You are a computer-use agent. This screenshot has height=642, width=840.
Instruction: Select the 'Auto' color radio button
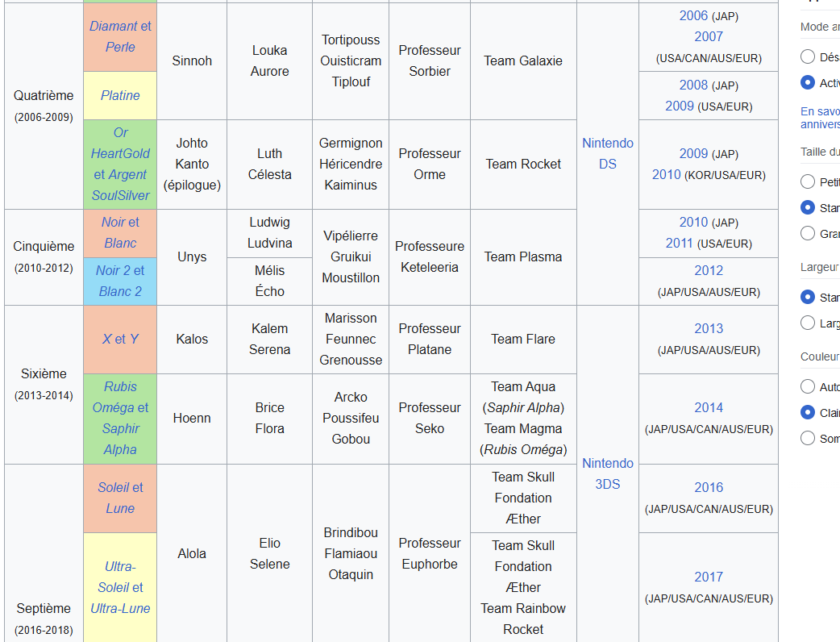point(807,386)
